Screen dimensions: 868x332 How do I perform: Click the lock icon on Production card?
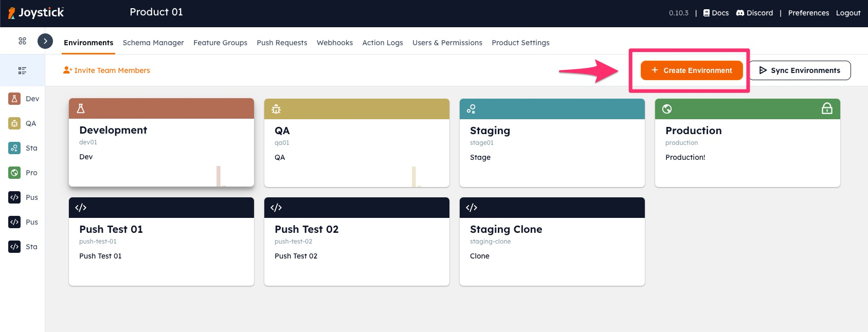coord(827,108)
